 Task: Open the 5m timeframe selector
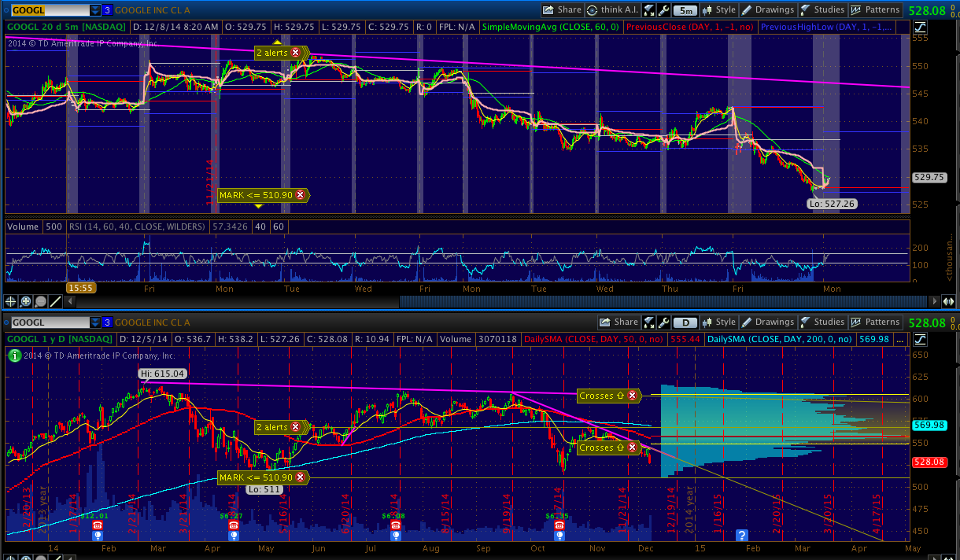pyautogui.click(x=685, y=10)
